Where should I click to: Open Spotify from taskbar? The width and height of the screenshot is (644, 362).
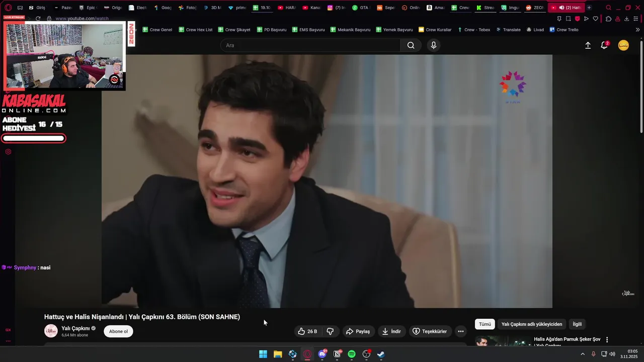pos(352,354)
